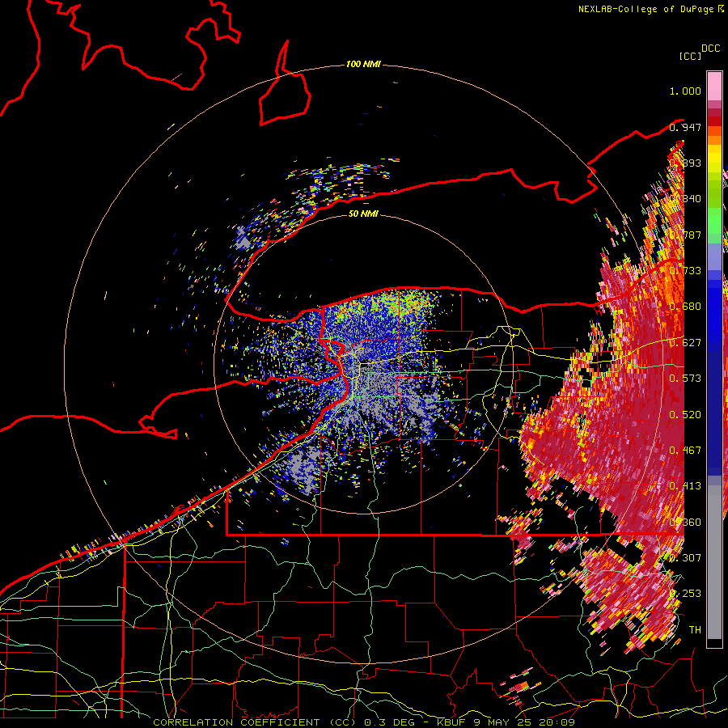Click the [CC] legend unit label
The image size is (728, 728).
[690, 56]
